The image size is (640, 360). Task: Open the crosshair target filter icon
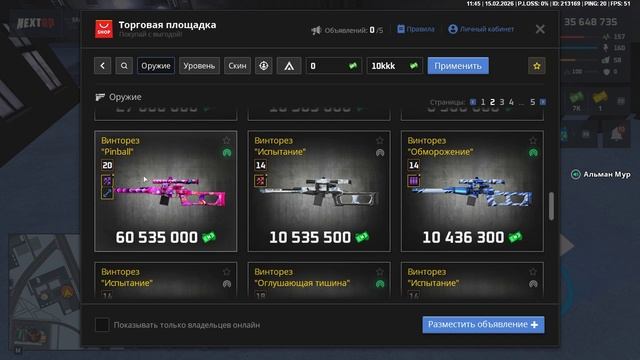264,66
